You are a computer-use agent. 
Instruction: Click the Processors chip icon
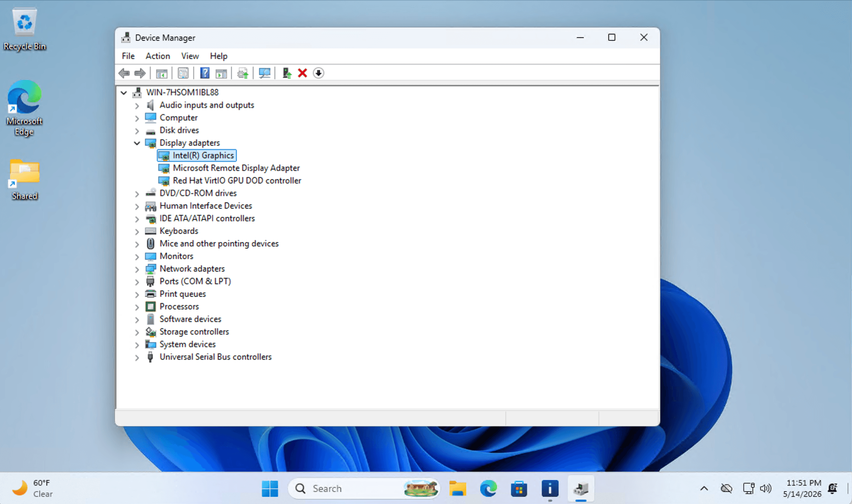click(x=150, y=307)
